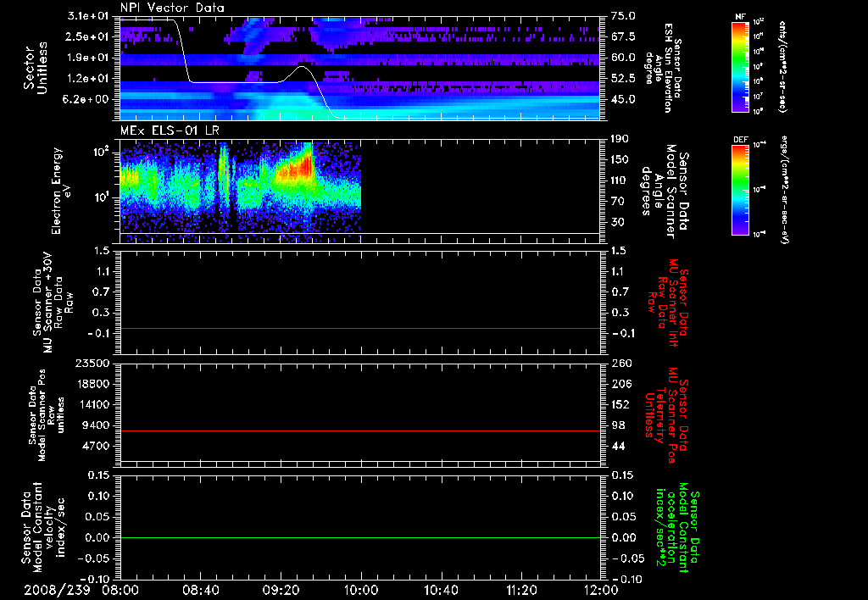
Task: Click the 98 telemetry axis tick
Action: pyautogui.click(x=618, y=425)
